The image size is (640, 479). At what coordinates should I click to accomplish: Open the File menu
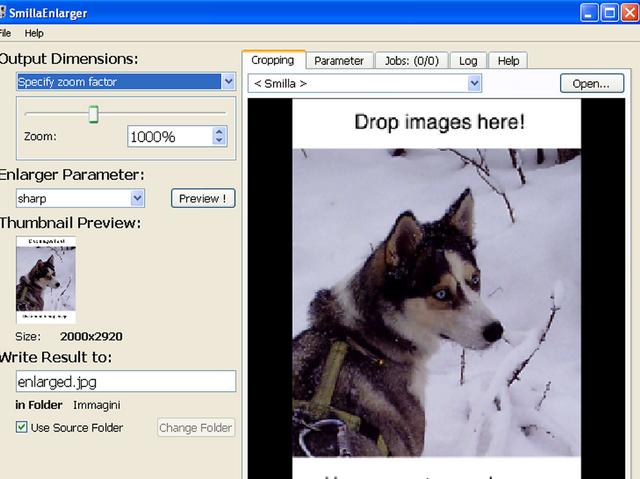click(5, 33)
